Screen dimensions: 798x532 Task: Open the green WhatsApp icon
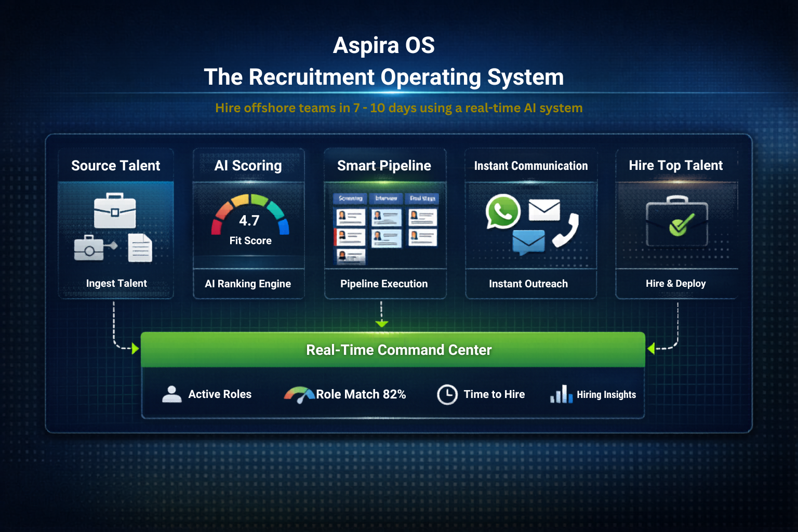click(x=503, y=211)
